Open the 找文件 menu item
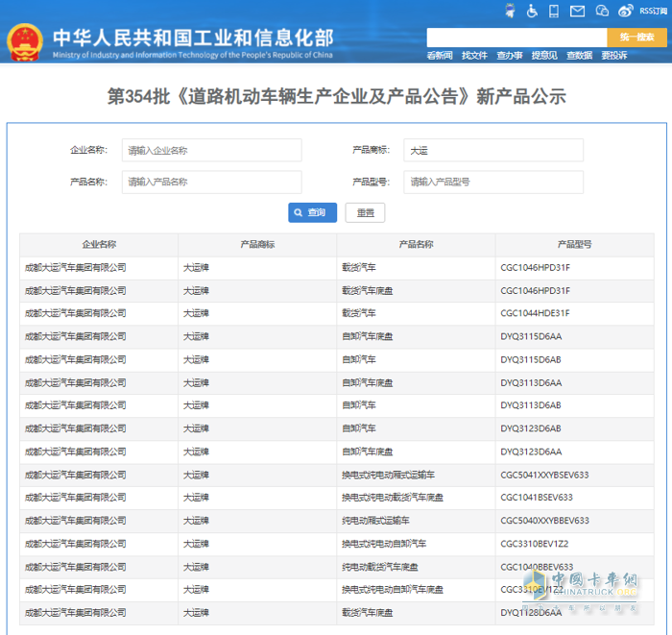672x635 pixels. pyautogui.click(x=474, y=56)
